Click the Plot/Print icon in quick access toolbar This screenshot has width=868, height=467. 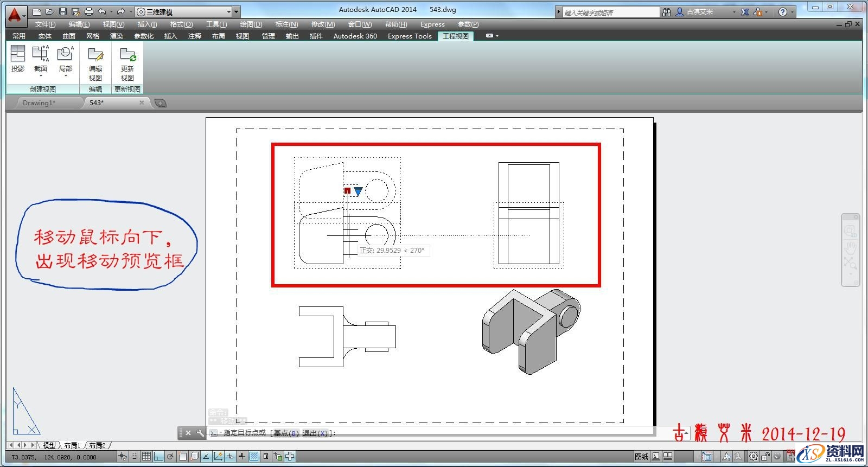tap(89, 11)
